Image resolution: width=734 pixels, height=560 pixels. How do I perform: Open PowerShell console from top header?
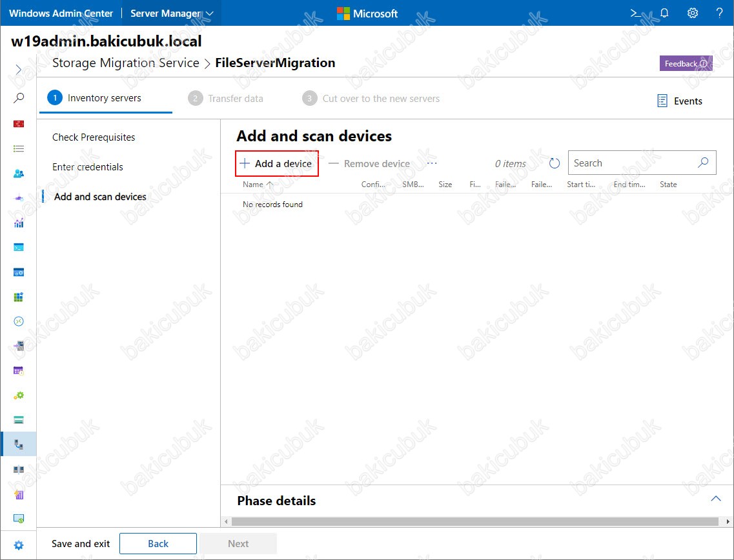(636, 13)
